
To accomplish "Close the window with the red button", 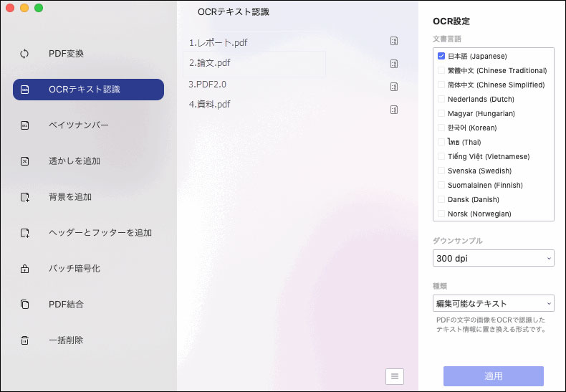I will tap(10, 8).
